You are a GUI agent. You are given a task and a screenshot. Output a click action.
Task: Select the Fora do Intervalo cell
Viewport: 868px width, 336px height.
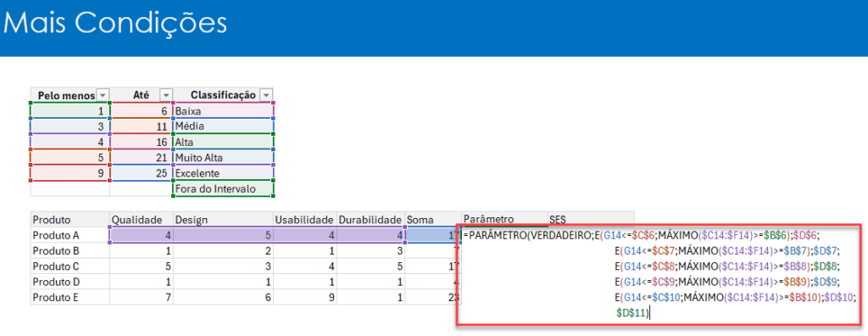(x=224, y=188)
